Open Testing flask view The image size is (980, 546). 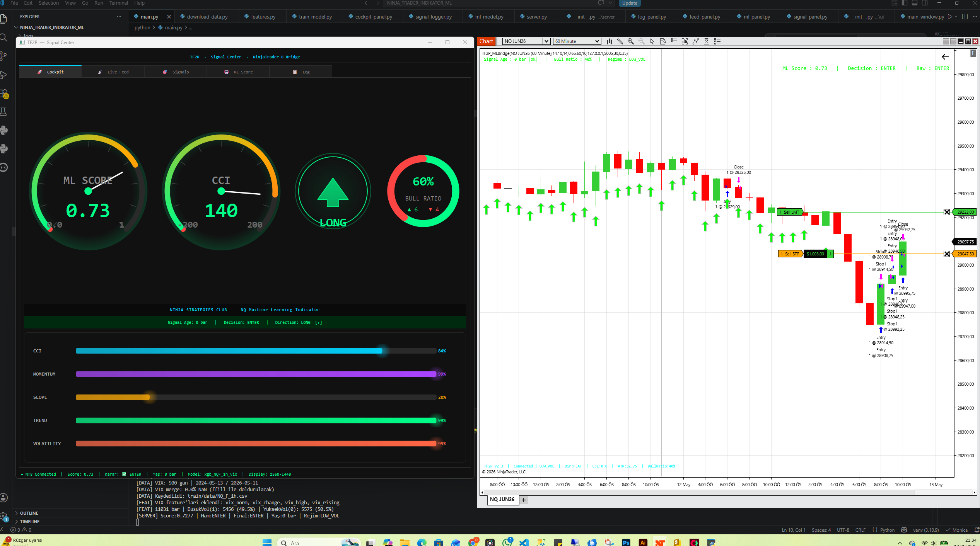tap(4, 112)
